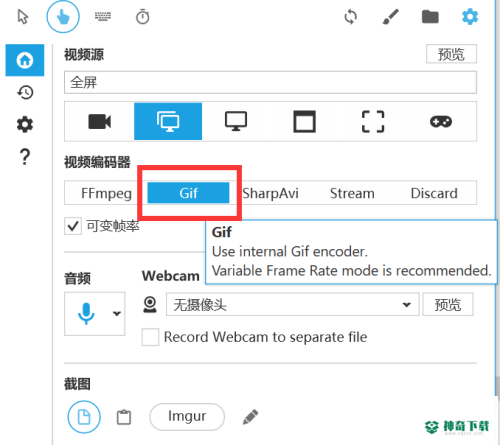Image resolution: width=500 pixels, height=445 pixels.
Task: Open the recent history sidebar tab
Action: pyautogui.click(x=25, y=92)
